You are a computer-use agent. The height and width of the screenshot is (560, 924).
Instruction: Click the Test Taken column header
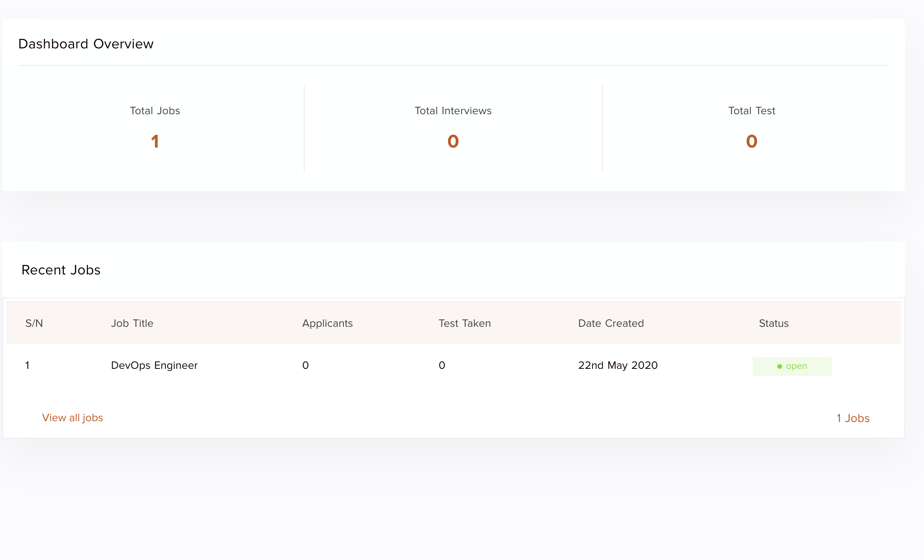tap(464, 323)
